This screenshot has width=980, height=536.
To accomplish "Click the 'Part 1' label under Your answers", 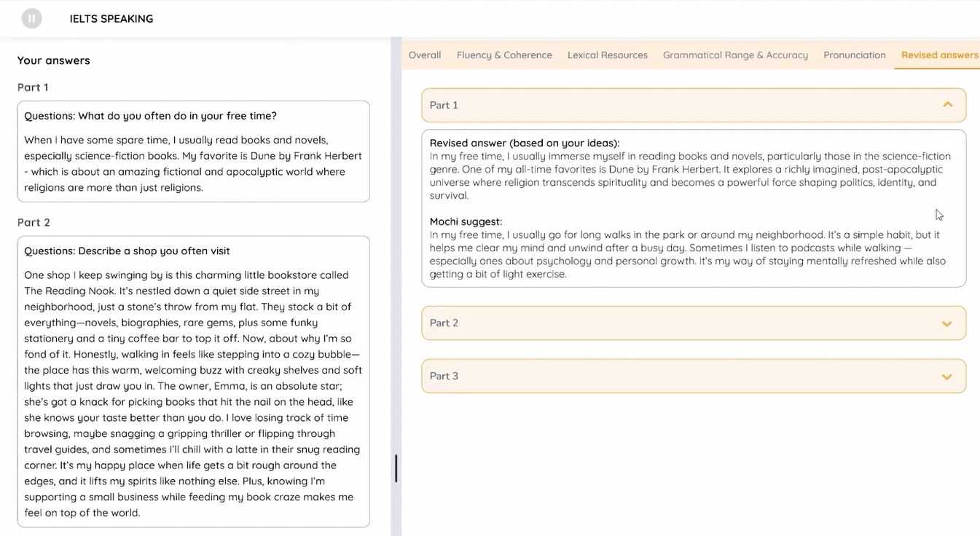I will tap(33, 87).
